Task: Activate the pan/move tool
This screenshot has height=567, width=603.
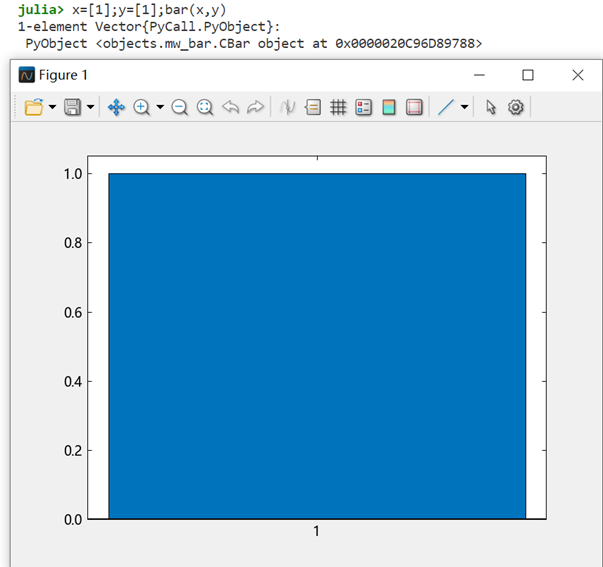Action: 116,107
